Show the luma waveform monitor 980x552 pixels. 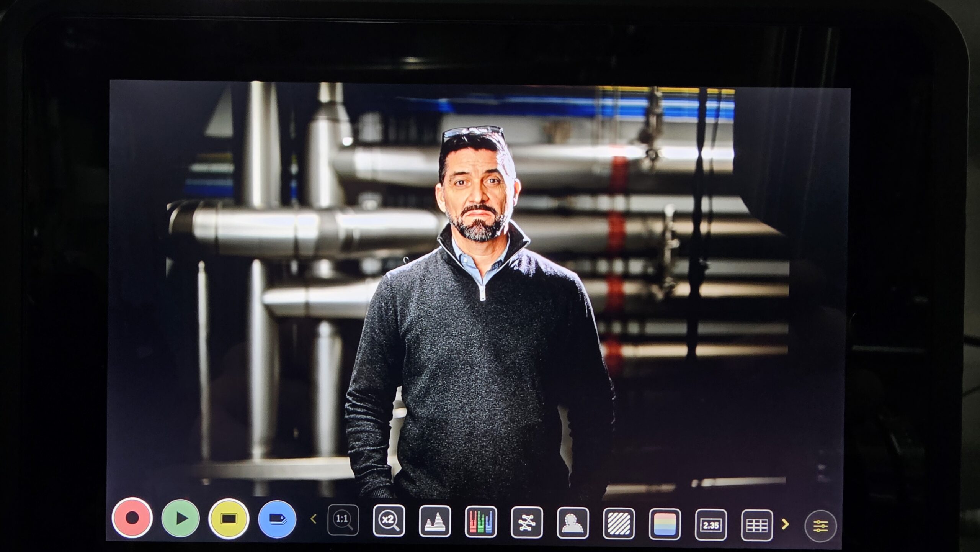point(435,521)
